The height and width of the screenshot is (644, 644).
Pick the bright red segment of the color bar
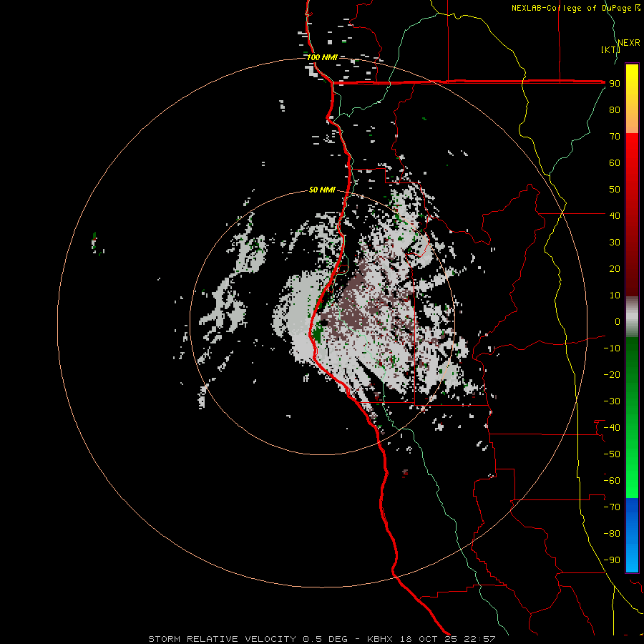point(632,165)
